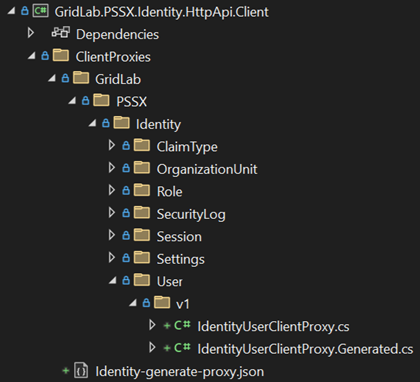The image size is (420, 382).
Task: Click the lock icon beside ClientProxies
Action: [45, 56]
